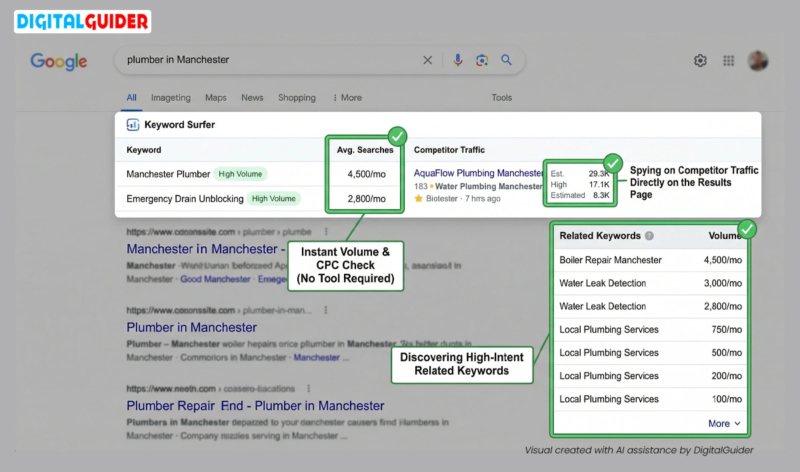Select Boiler Repair Manchester related keyword
Screen dimensions: 800x472
point(650,260)
